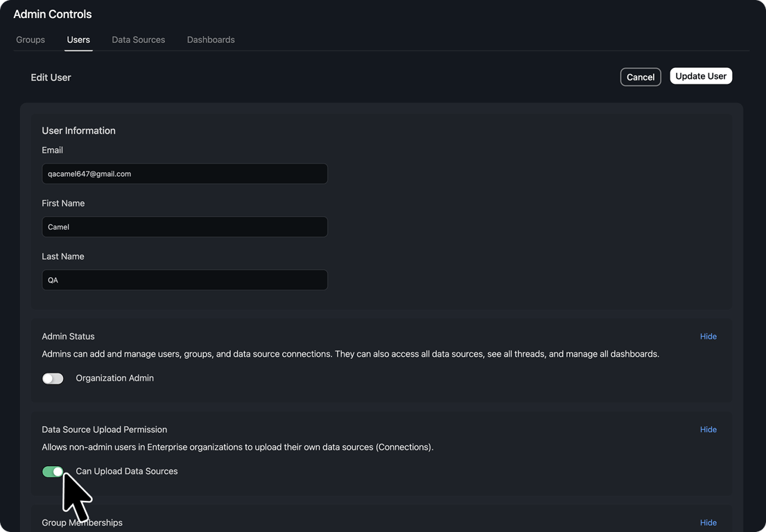Click the Admin Controls page title

(x=53, y=15)
